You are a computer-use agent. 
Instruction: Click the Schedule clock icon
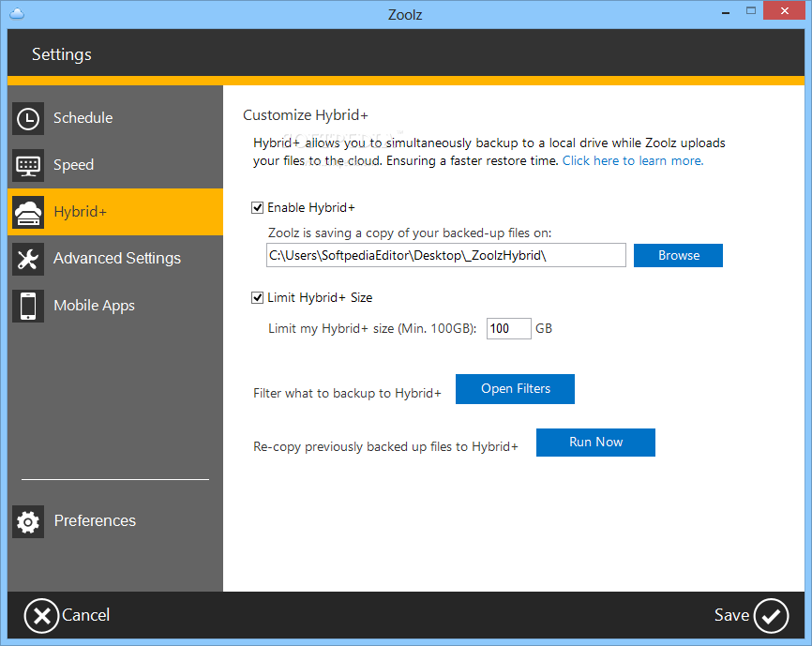coord(28,118)
